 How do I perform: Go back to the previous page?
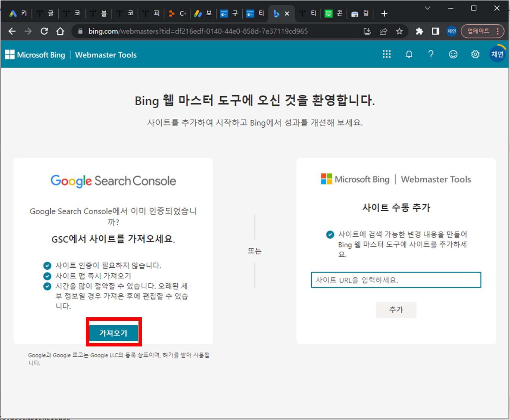click(12, 31)
